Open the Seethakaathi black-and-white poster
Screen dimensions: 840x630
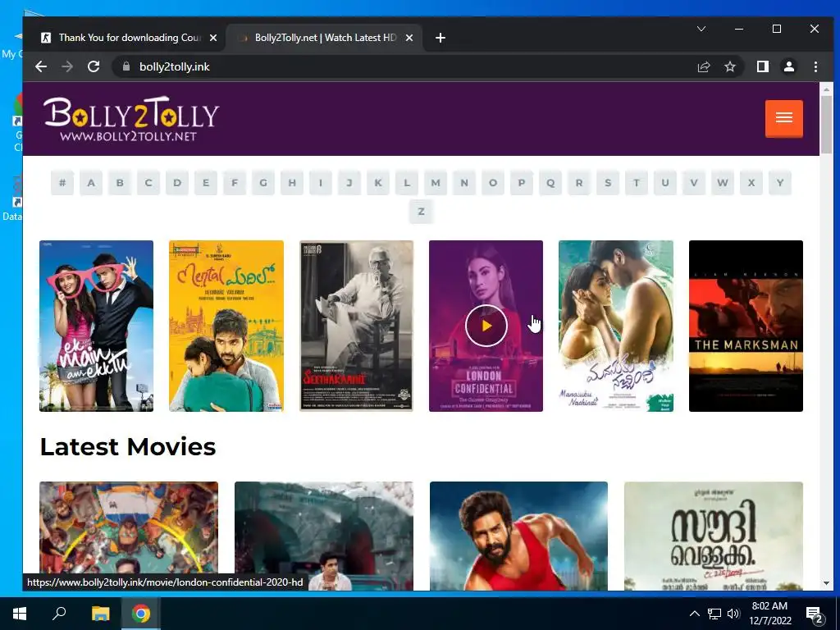356,326
